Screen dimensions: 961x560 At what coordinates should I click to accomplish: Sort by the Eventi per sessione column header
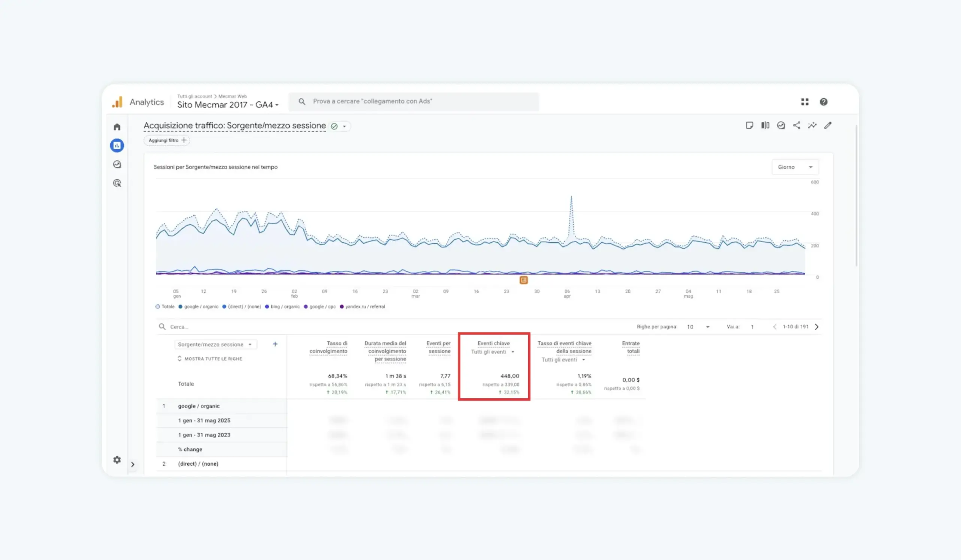[x=438, y=347]
